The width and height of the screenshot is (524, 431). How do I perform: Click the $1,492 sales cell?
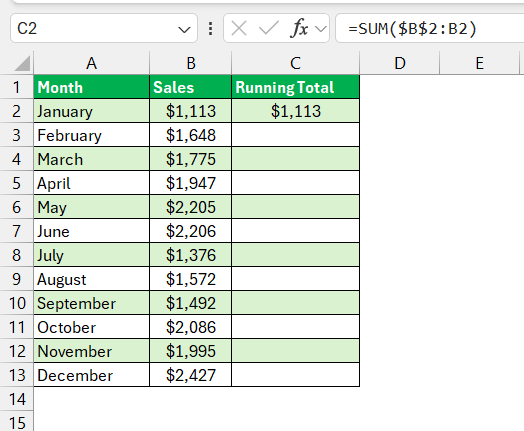(x=190, y=303)
